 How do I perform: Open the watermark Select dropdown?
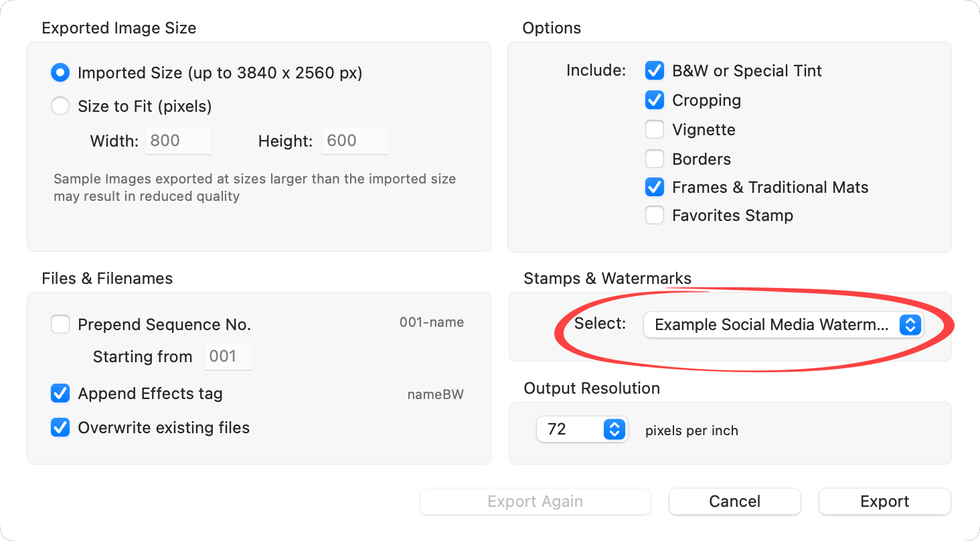point(771,325)
